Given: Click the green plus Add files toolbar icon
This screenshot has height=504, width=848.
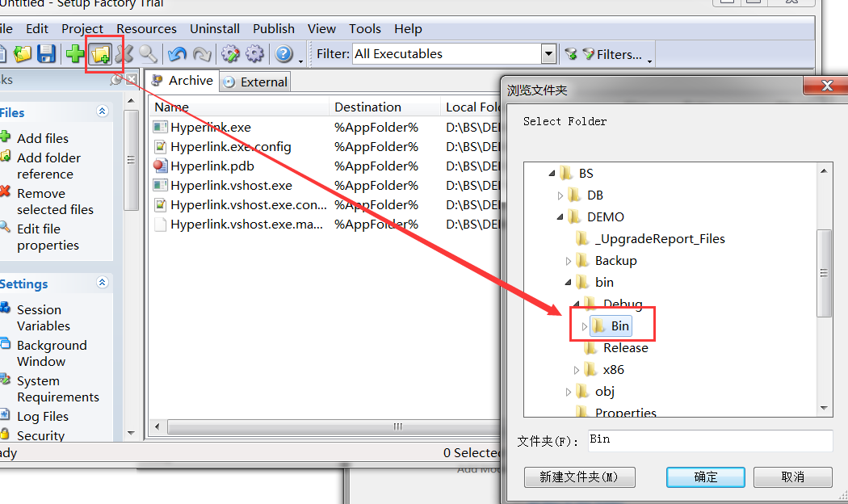Looking at the screenshot, I should coord(75,53).
